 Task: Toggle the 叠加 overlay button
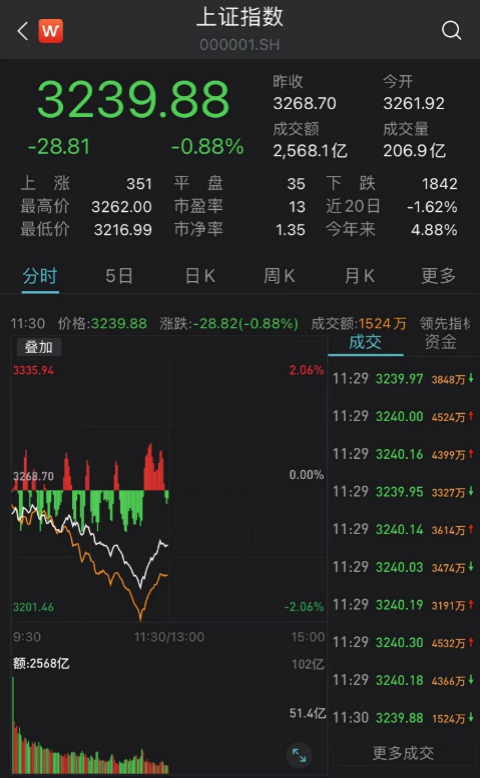point(39,347)
